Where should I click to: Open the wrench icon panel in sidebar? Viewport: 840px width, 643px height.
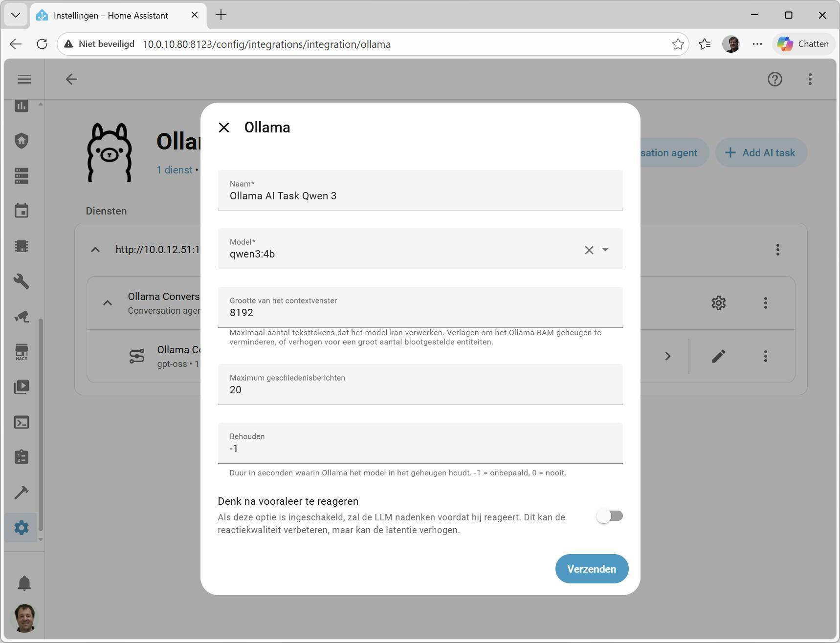[x=22, y=281]
